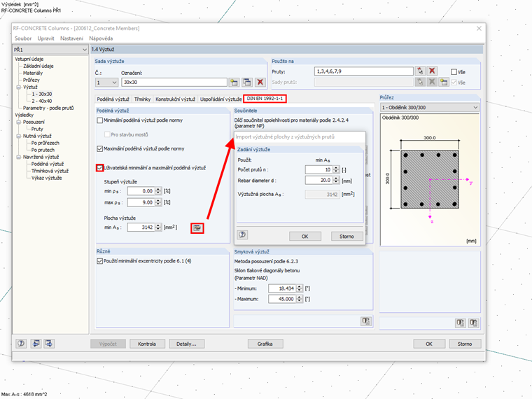Click main window Storno button
Screen dimensions: 532x399
pyautogui.click(x=465, y=344)
